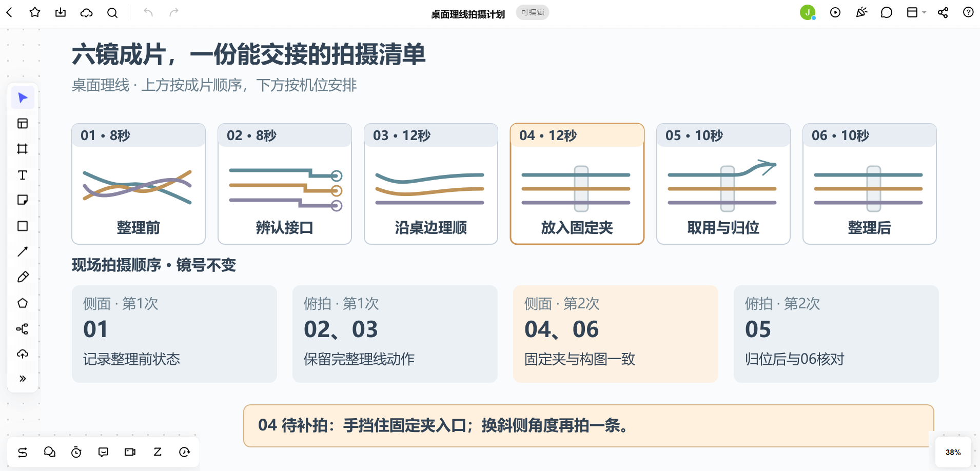Viewport: 980px width, 471px height.
Task: Redo the last action
Action: tap(174, 12)
